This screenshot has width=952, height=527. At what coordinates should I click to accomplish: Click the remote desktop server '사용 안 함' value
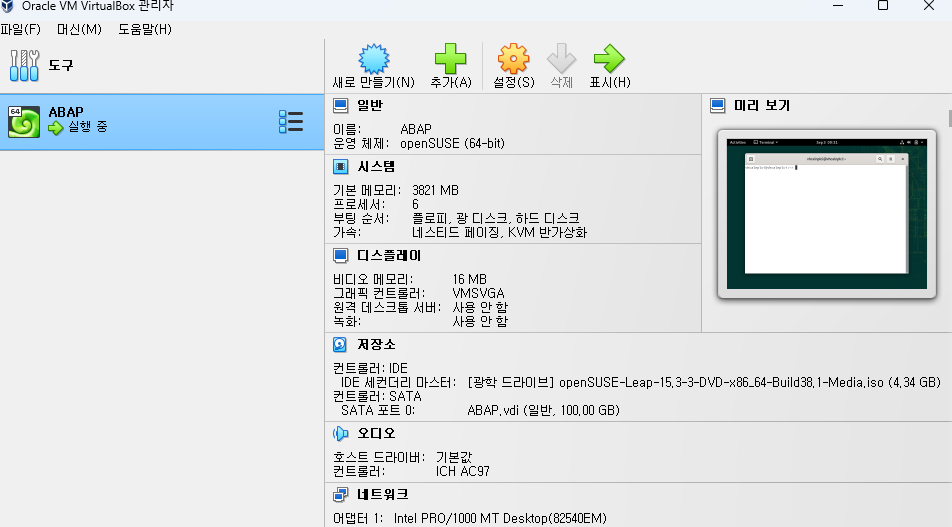pos(480,308)
